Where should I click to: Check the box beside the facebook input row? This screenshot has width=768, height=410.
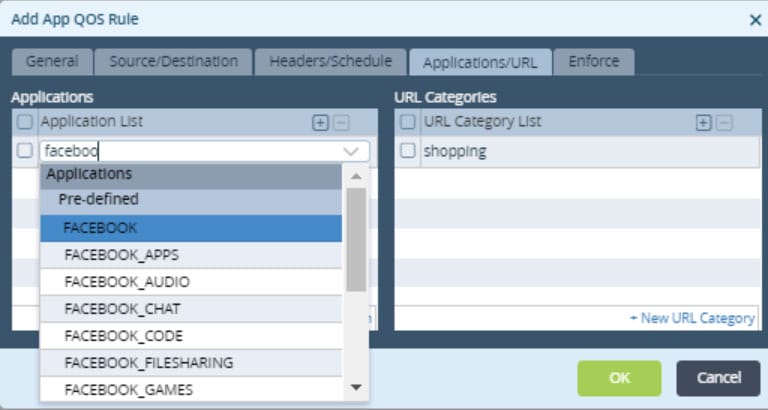(x=24, y=151)
